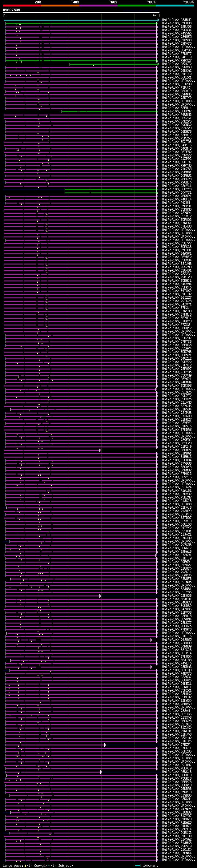Select hit label UniRef100_B9G434

point(176,30)
